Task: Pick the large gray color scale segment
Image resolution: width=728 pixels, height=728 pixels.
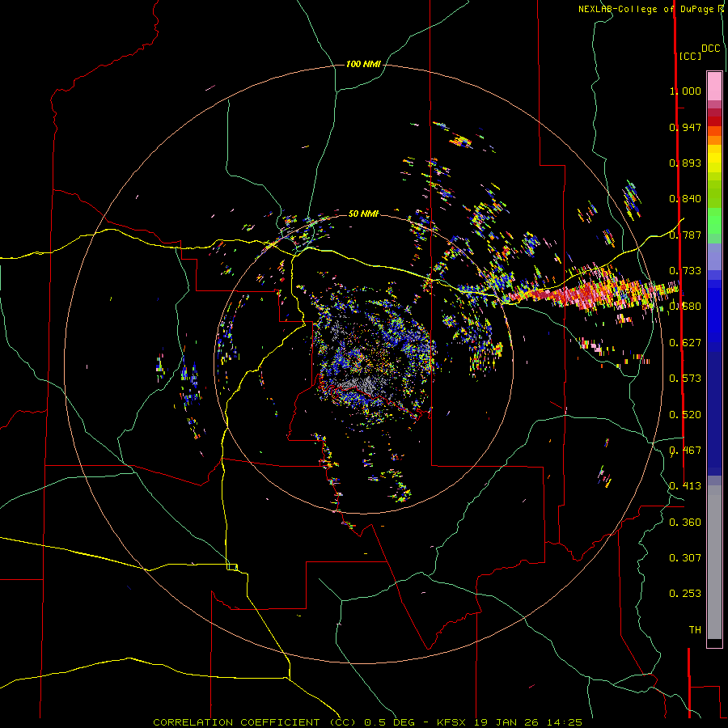Action: (x=714, y=562)
